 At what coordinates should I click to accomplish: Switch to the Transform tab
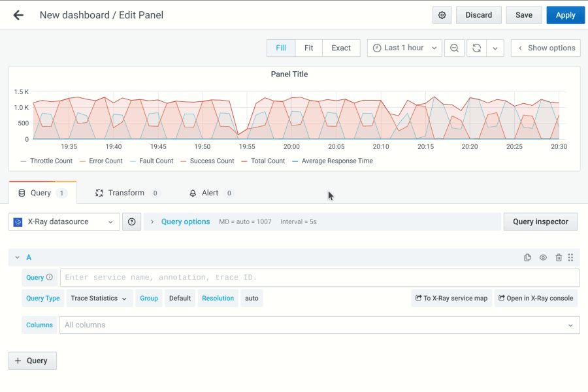tap(126, 192)
